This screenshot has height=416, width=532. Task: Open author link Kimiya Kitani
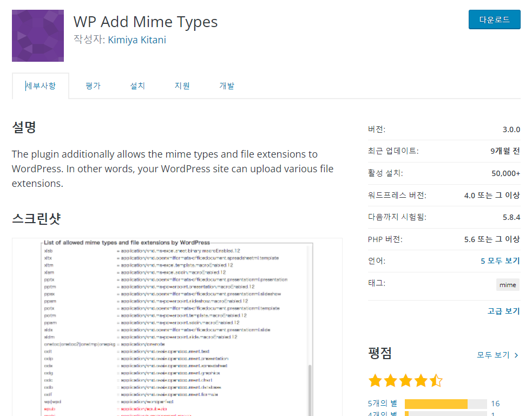point(137,40)
